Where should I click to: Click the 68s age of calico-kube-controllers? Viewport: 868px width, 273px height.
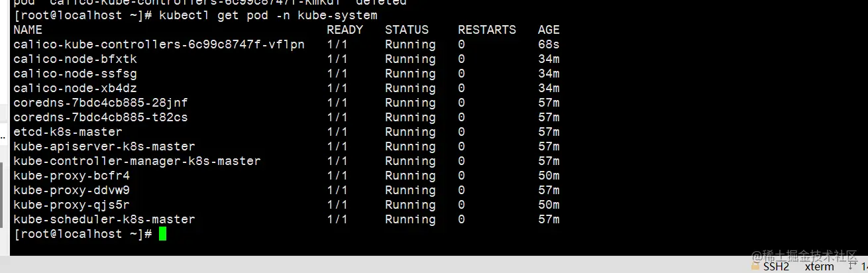[549, 44]
